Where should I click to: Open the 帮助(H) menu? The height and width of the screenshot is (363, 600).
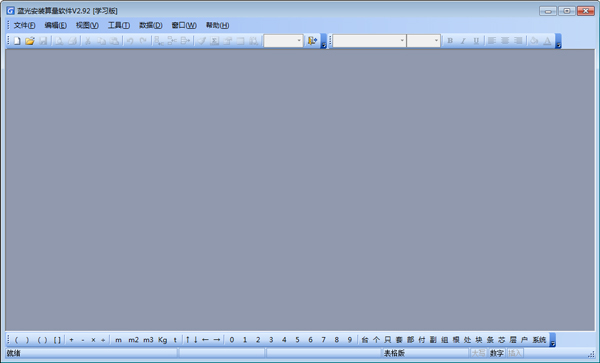pos(217,25)
